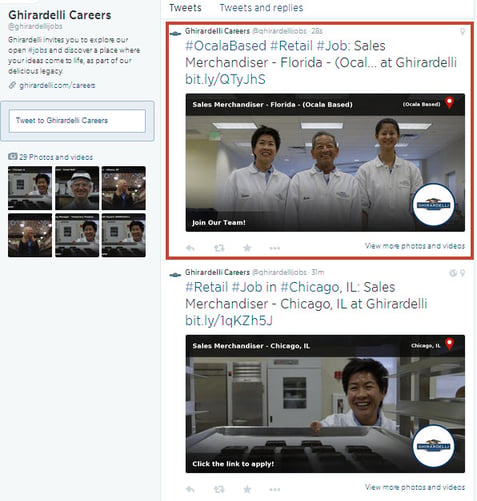Screen dimensions: 477x501
Task: Click link icon beside ghirardelli.com/careers
Action: pyautogui.click(x=12, y=85)
